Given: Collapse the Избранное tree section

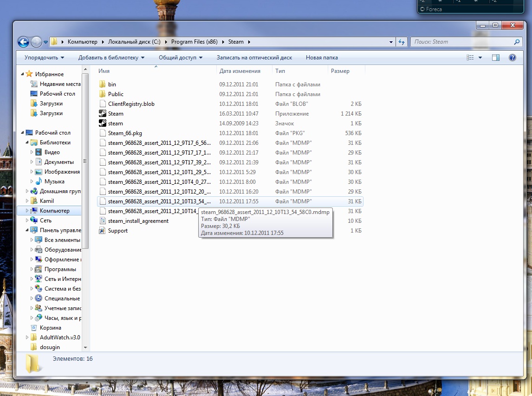Looking at the screenshot, I should 22,74.
